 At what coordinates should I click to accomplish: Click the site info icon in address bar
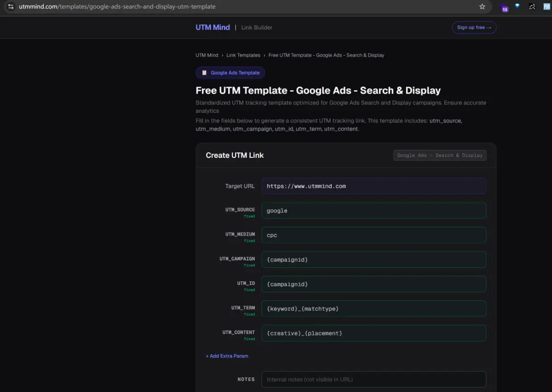[11, 6]
